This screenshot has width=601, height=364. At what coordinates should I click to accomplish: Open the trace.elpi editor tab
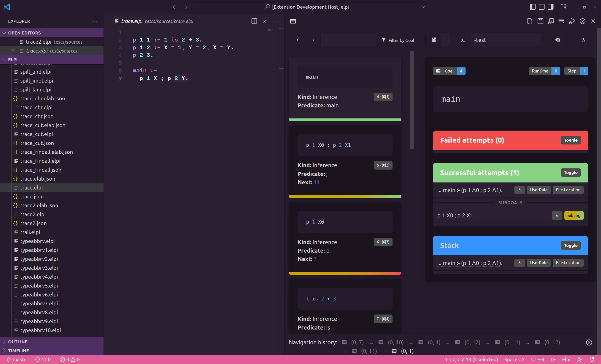point(132,21)
